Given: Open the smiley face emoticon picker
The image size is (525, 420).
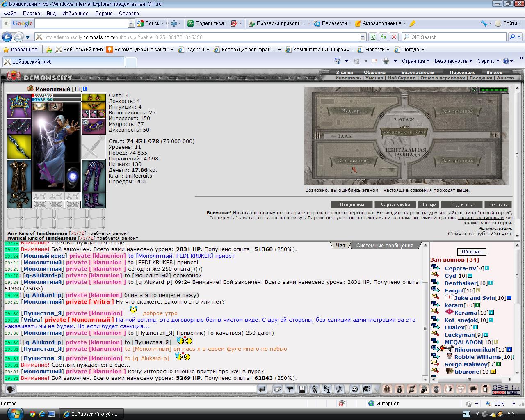Looking at the screenshot, I should tap(354, 389).
